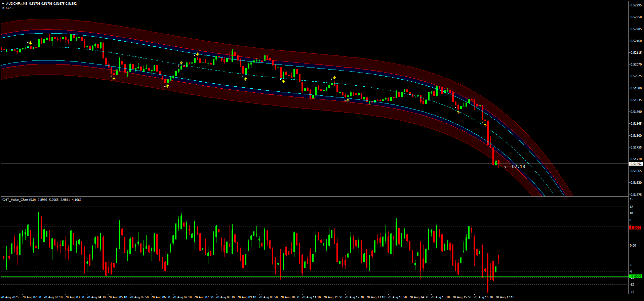Viewport: 644px width, 301px height.
Task: Click the AUDCHF.r,M5 symbol title
Action: 17,4
